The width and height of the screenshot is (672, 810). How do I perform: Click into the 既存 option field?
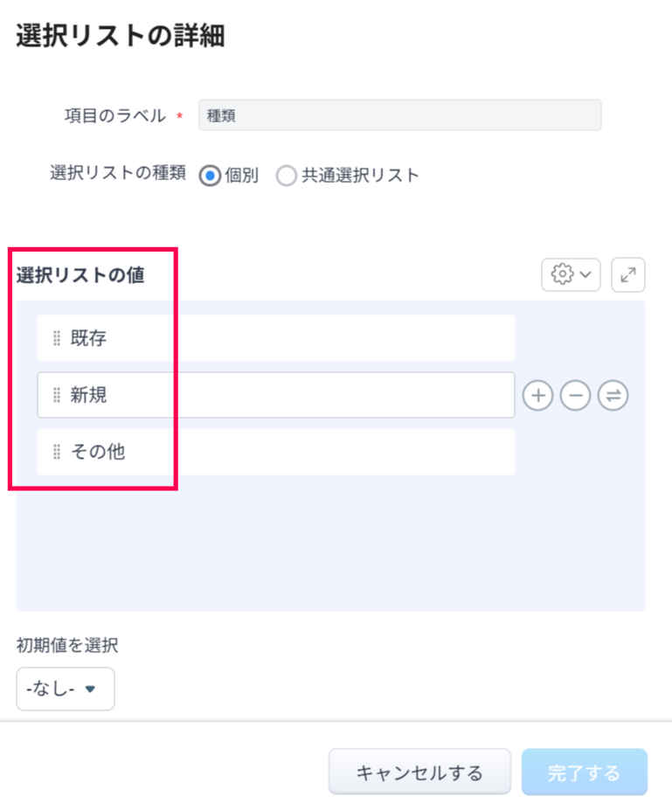(288, 338)
